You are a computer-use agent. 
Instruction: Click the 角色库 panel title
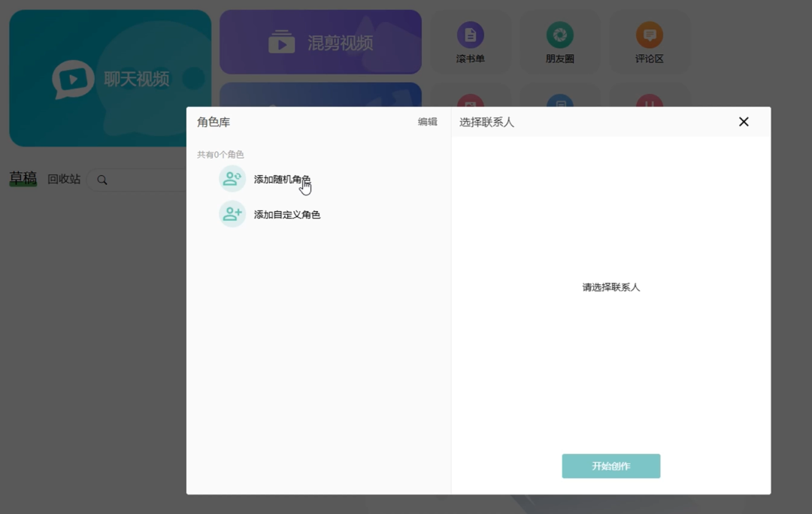coord(214,122)
